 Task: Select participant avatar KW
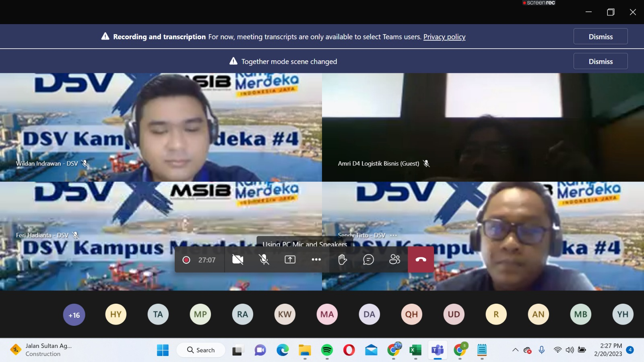(x=285, y=315)
